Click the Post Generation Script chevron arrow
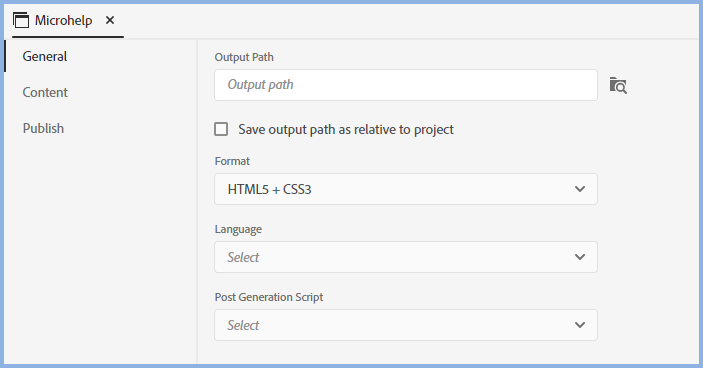Screen dimensions: 703x368 (x=580, y=325)
